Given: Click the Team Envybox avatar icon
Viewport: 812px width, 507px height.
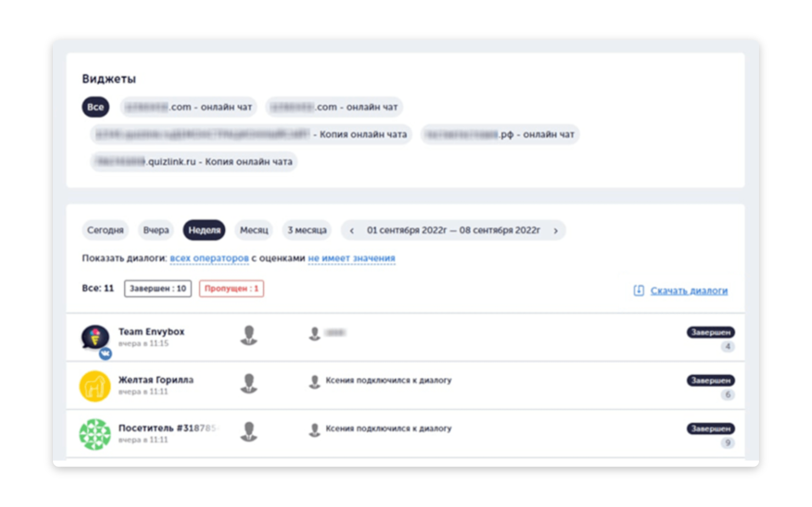Looking at the screenshot, I should [95, 338].
